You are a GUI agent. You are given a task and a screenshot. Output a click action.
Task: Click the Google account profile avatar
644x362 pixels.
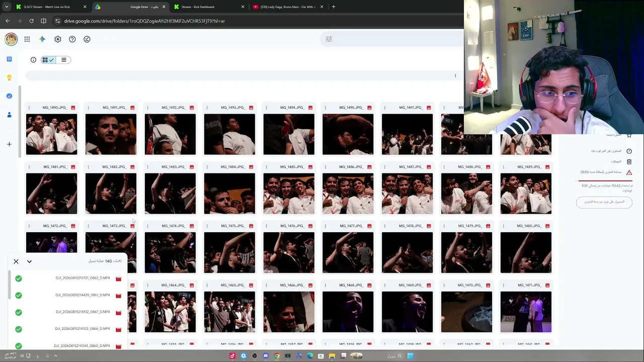11,39
